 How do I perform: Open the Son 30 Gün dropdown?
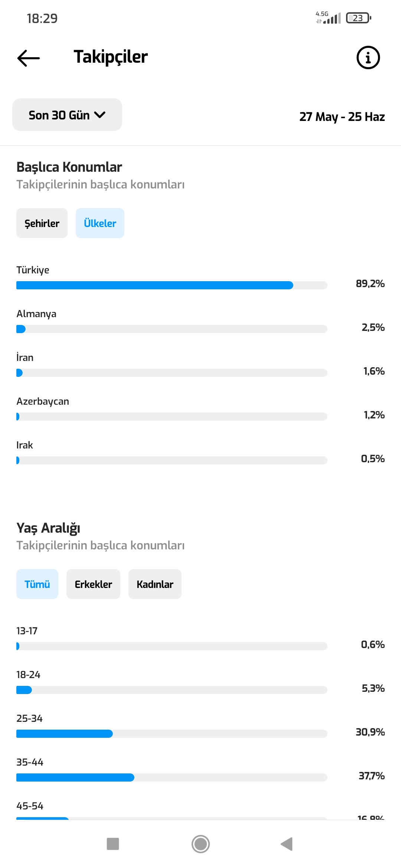[67, 115]
